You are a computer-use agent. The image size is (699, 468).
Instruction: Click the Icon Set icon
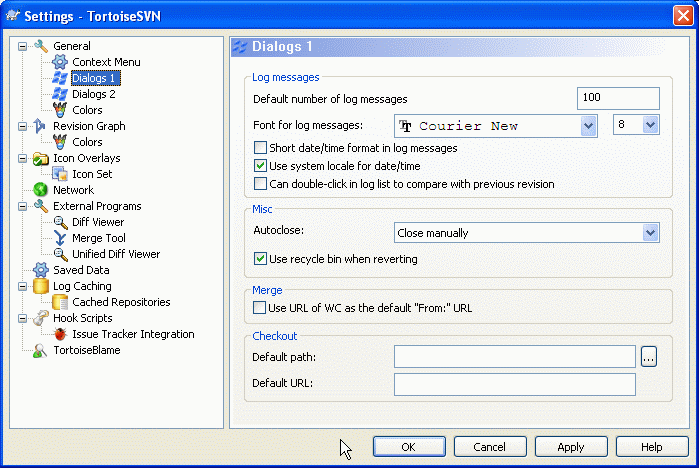point(60,174)
